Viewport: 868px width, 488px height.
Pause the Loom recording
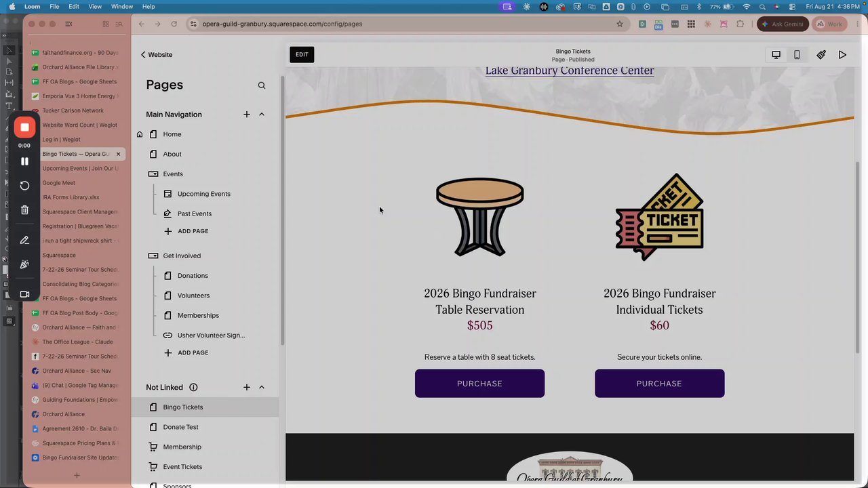coord(24,161)
